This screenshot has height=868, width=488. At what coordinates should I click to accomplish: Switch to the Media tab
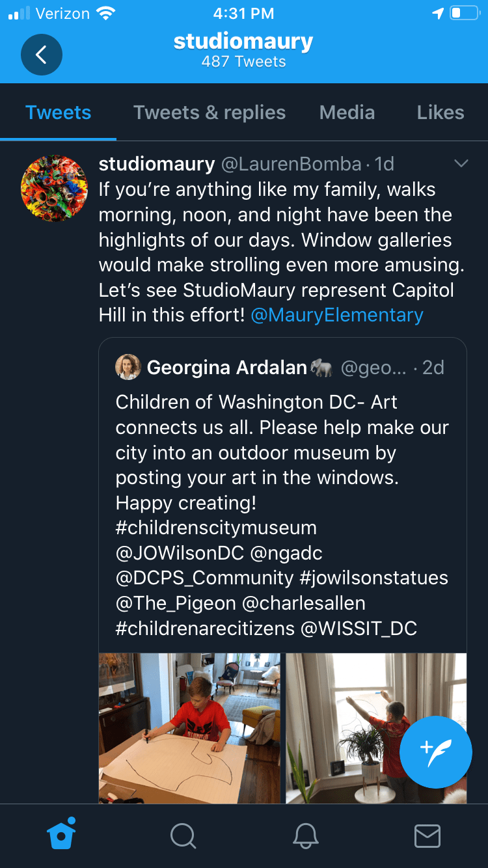pyautogui.click(x=347, y=113)
